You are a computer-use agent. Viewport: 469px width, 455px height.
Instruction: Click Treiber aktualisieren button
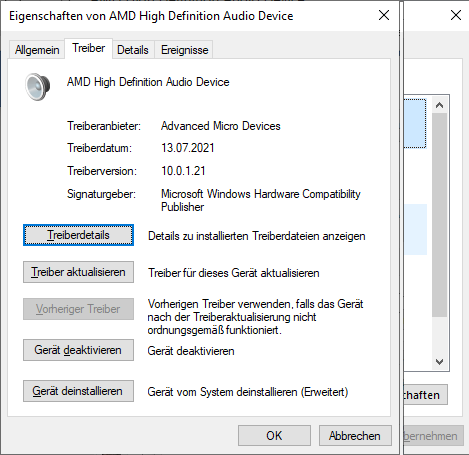(78, 272)
